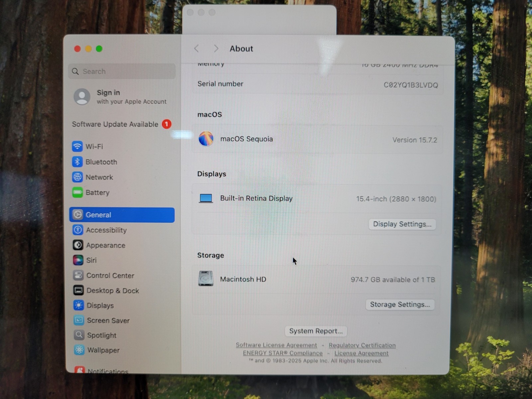Click the Software Update red badge
The height and width of the screenshot is (399, 532).
tap(167, 124)
